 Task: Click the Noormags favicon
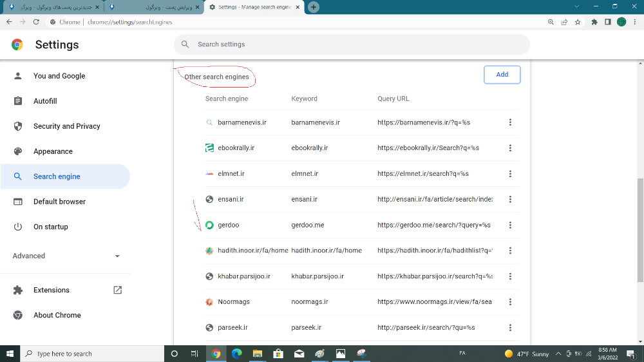tap(209, 302)
